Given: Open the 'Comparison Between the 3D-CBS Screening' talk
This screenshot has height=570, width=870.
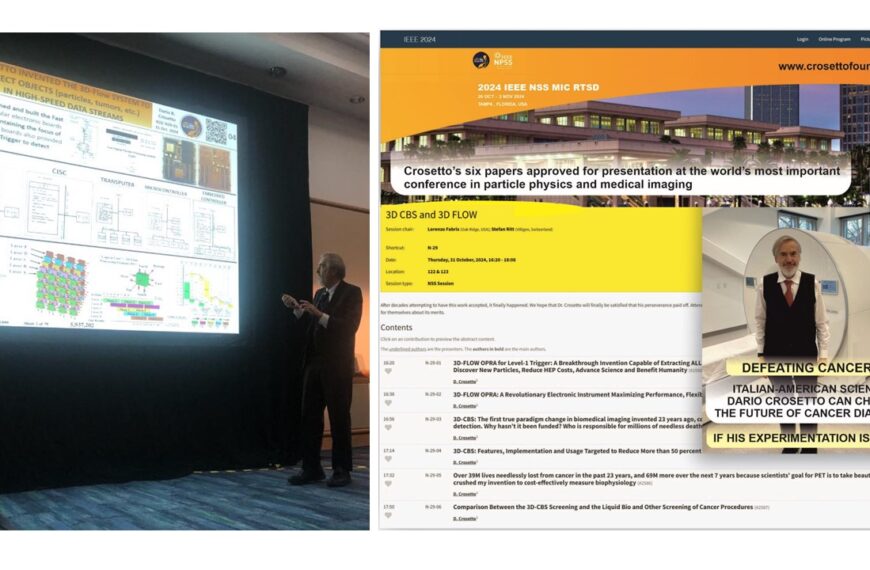Looking at the screenshot, I should [603, 507].
